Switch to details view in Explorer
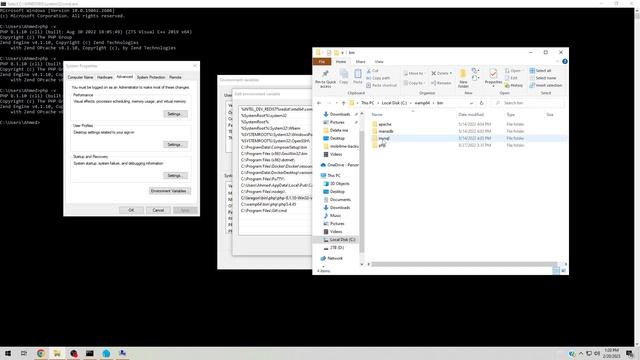The width and height of the screenshot is (640, 360). (x=556, y=271)
